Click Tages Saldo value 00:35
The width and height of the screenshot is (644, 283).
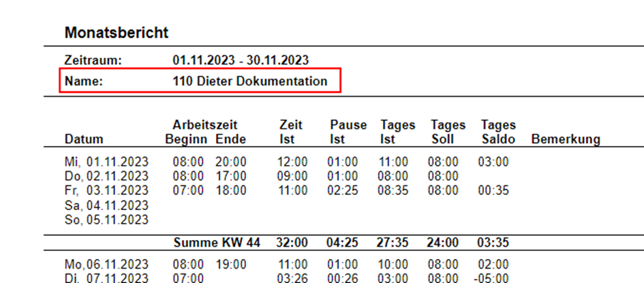pyautogui.click(x=493, y=190)
